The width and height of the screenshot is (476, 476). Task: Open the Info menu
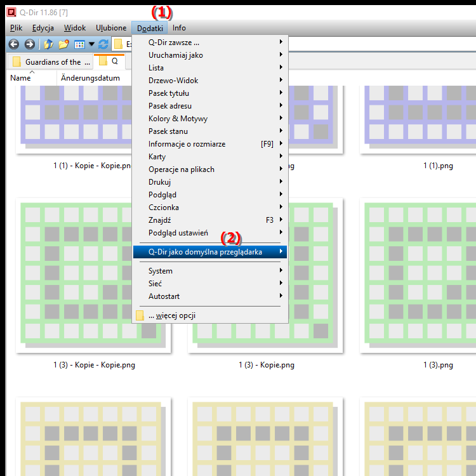pos(179,28)
